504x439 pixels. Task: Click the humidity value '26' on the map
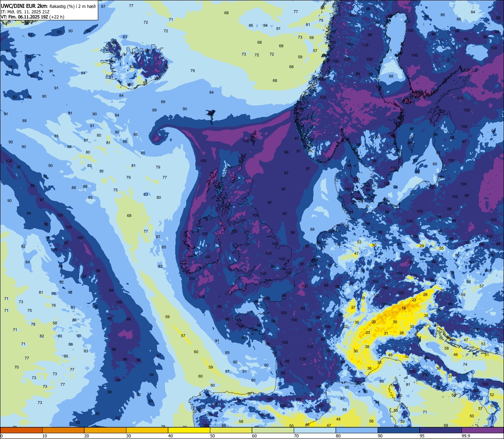(x=402, y=333)
